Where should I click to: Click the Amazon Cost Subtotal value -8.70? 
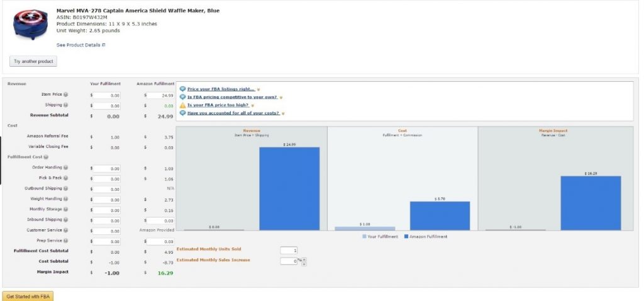(167, 263)
